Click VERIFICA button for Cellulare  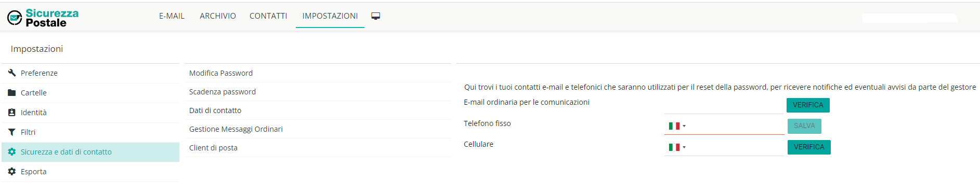point(809,147)
